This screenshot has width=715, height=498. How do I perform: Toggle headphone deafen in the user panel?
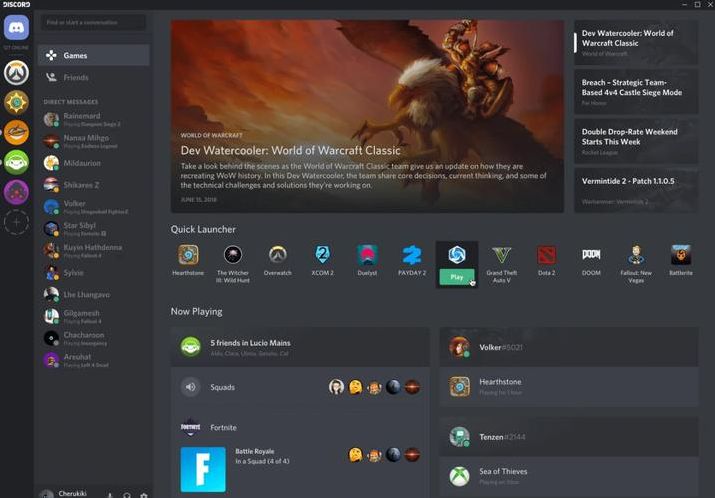click(x=127, y=495)
